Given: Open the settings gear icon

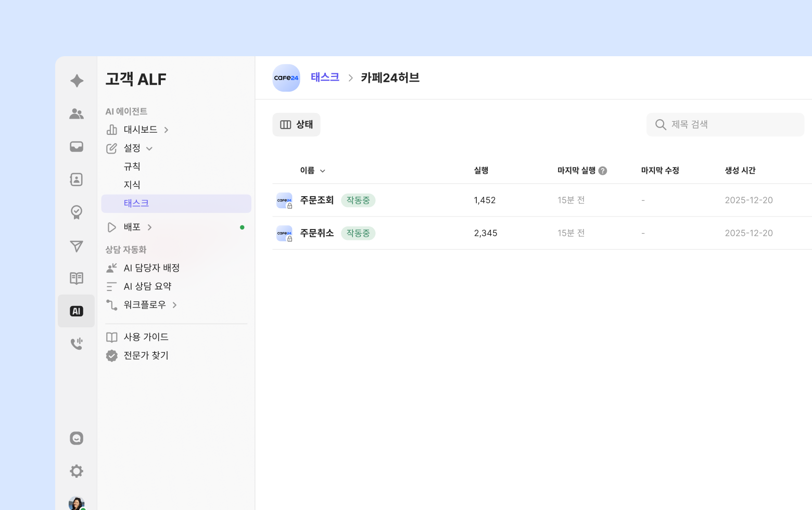Looking at the screenshot, I should click(x=77, y=471).
